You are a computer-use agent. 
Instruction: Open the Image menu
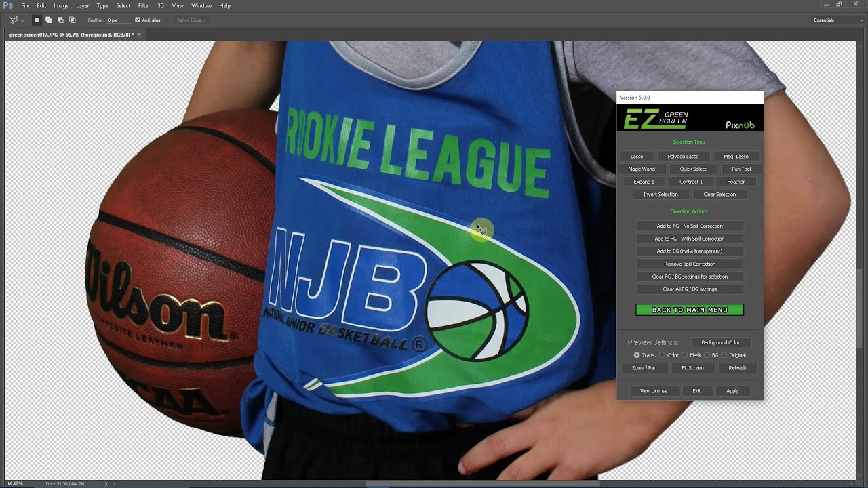point(61,5)
